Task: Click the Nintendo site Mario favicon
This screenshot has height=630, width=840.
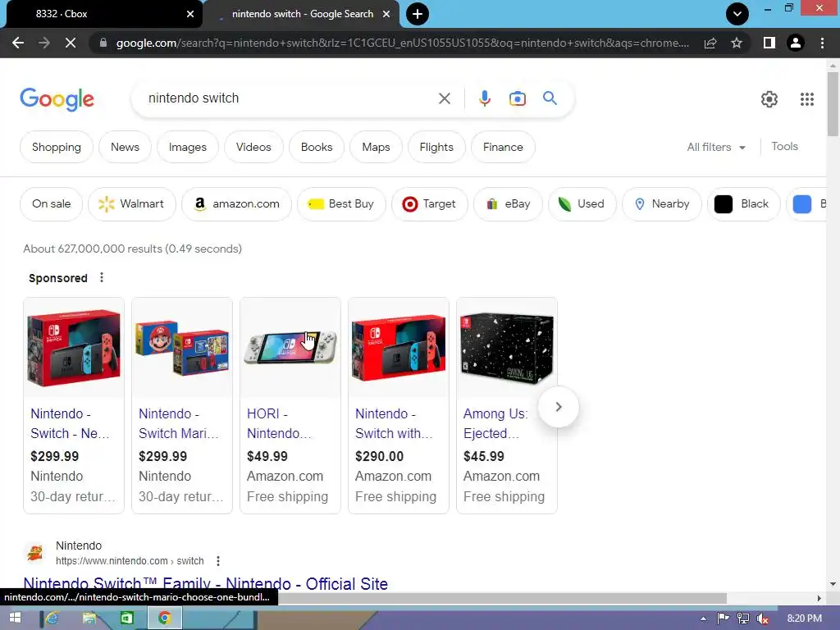Action: click(x=35, y=552)
